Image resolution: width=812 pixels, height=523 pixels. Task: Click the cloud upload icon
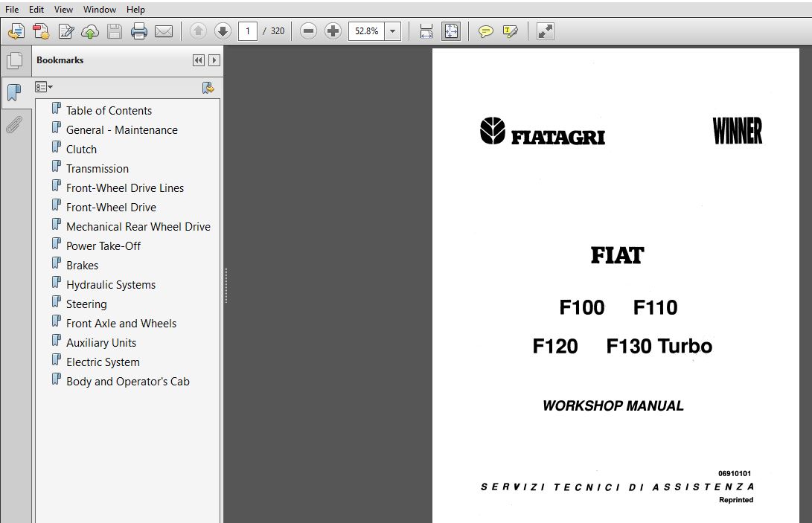coord(90,31)
